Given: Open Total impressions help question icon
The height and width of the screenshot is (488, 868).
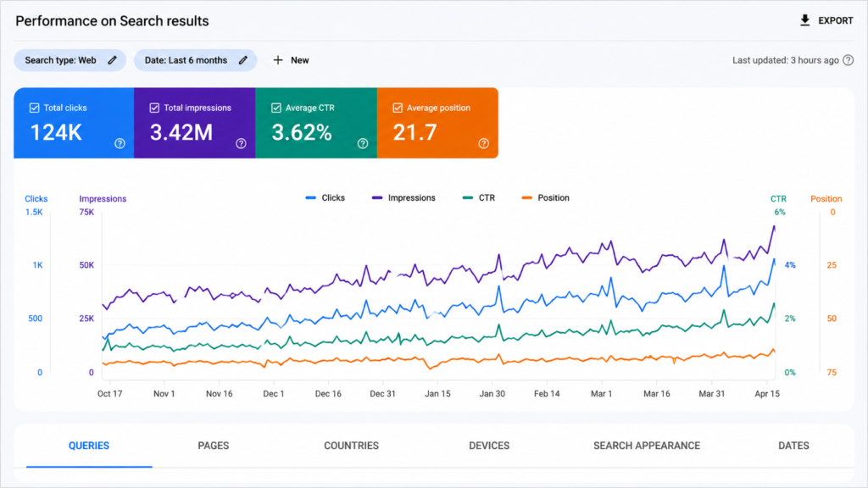Looking at the screenshot, I should tap(241, 143).
